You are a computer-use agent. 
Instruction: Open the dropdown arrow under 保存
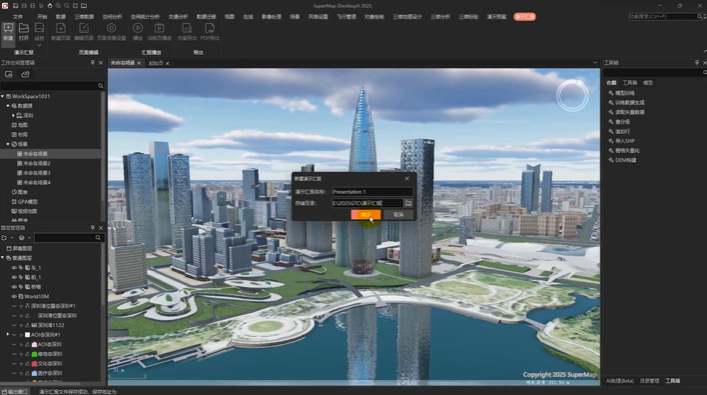pyautogui.click(x=39, y=45)
